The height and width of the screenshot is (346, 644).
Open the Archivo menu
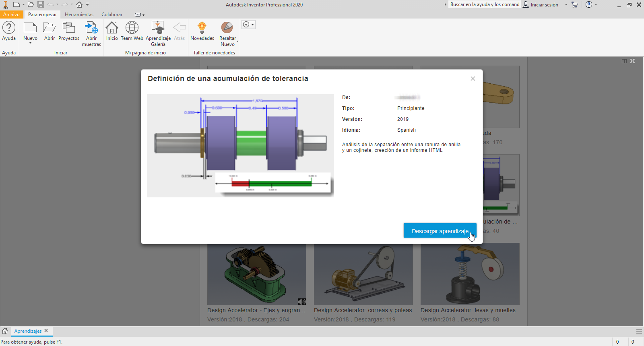click(x=11, y=15)
